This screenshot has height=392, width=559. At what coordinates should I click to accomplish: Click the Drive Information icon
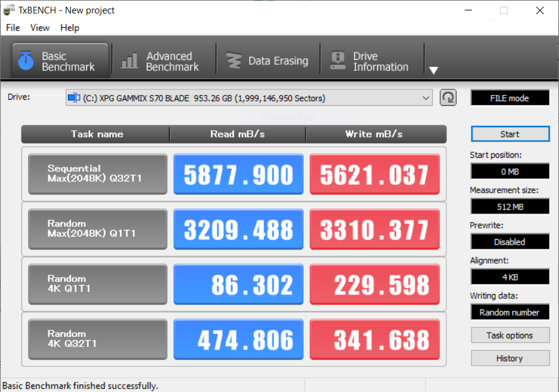pyautogui.click(x=337, y=61)
